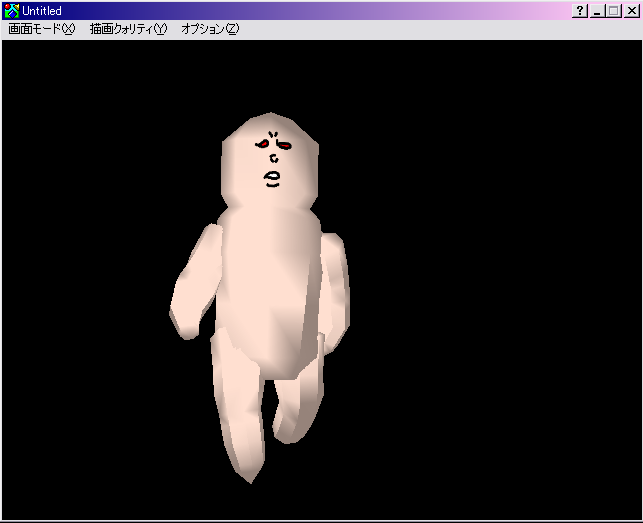Click the figure's left red eye
Screen dimensions: 643x523
pyautogui.click(x=262, y=145)
